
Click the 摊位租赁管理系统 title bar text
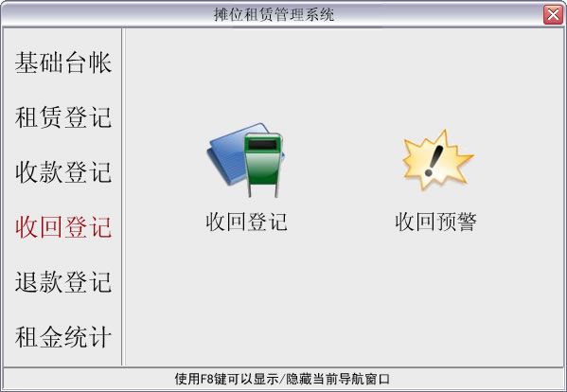pyautogui.click(x=274, y=15)
